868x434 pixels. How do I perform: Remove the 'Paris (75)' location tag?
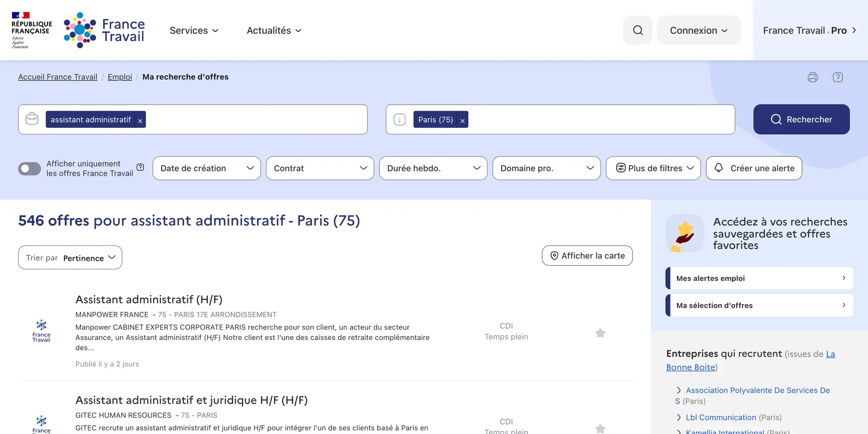462,120
